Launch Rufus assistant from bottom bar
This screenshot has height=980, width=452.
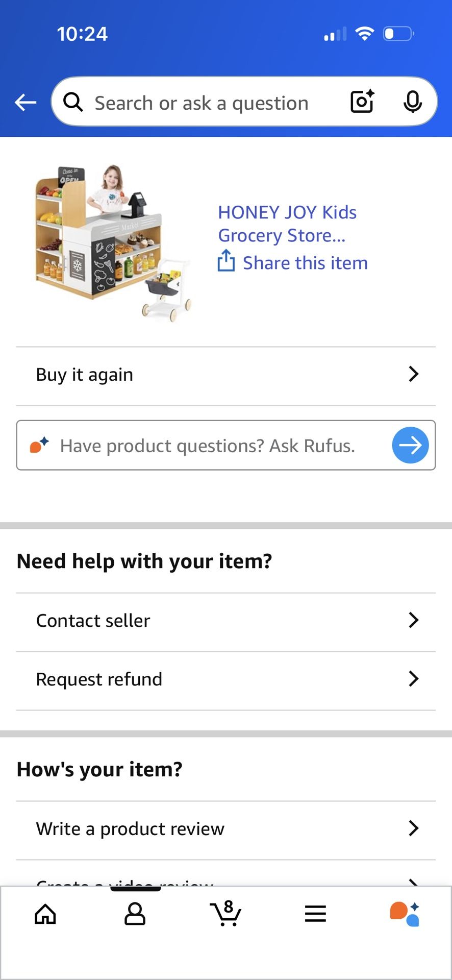(x=405, y=914)
